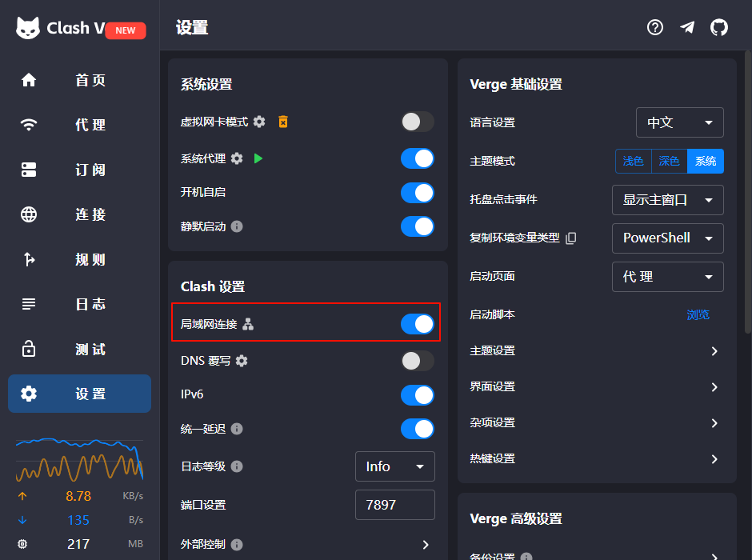Turn off the IPv6 switch

[x=418, y=395]
